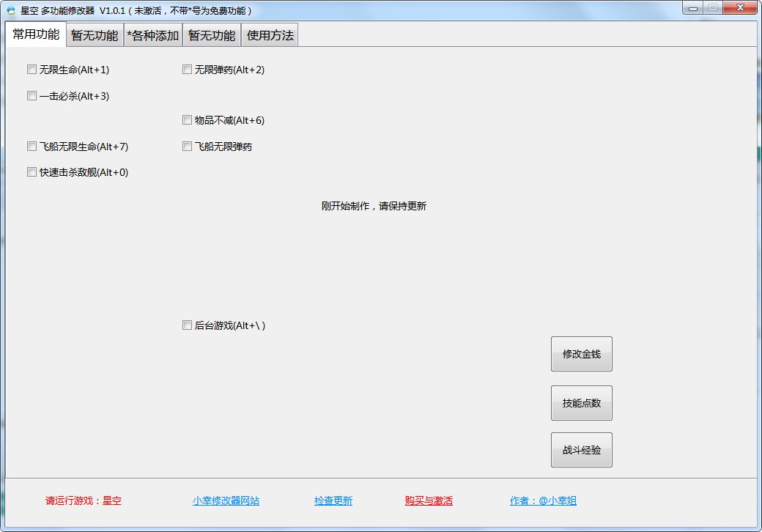
Task: Enable 无限生命 (Alt+1) checkbox
Action: tap(32, 70)
